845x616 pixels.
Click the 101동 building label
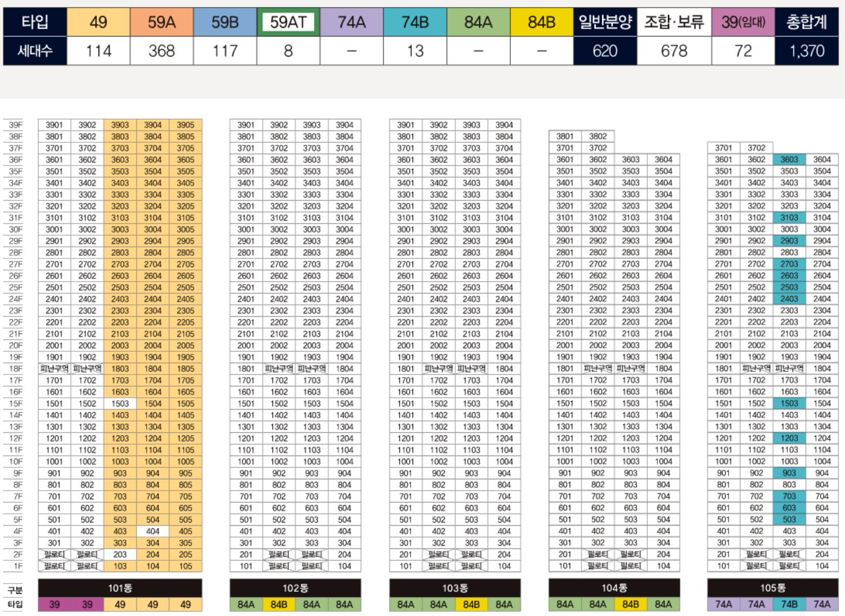(x=120, y=588)
